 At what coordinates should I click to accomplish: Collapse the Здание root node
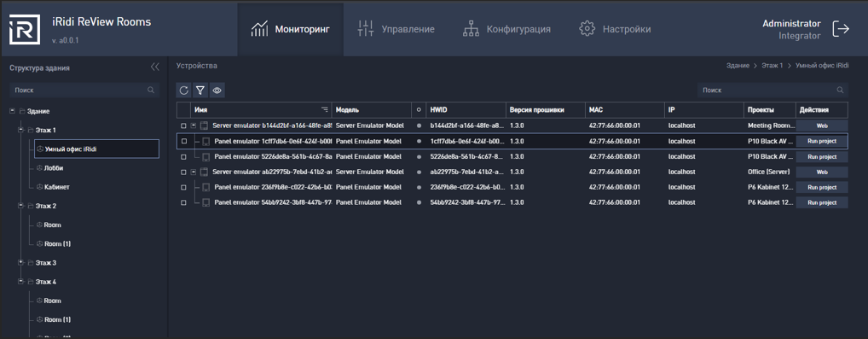12,112
